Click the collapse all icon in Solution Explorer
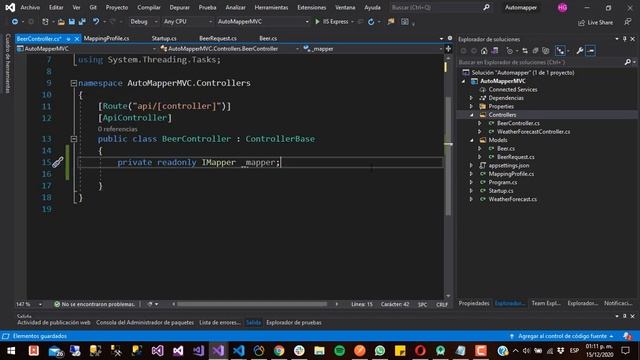This screenshot has width=640, height=360. coord(535,51)
